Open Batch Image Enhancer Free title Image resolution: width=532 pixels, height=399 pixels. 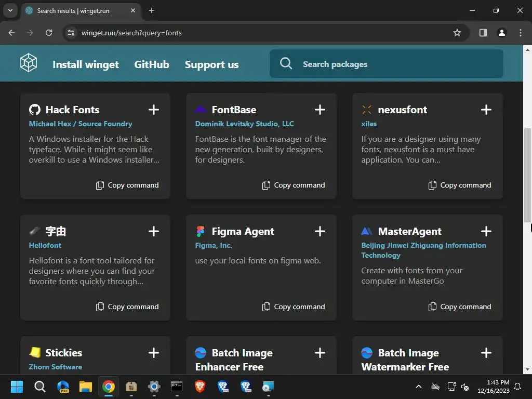pyautogui.click(x=234, y=360)
